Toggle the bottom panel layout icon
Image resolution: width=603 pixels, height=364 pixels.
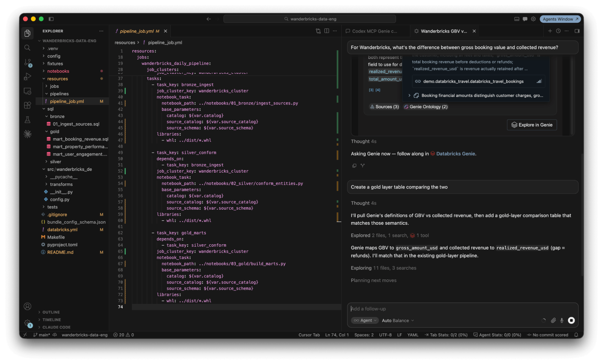(516, 19)
